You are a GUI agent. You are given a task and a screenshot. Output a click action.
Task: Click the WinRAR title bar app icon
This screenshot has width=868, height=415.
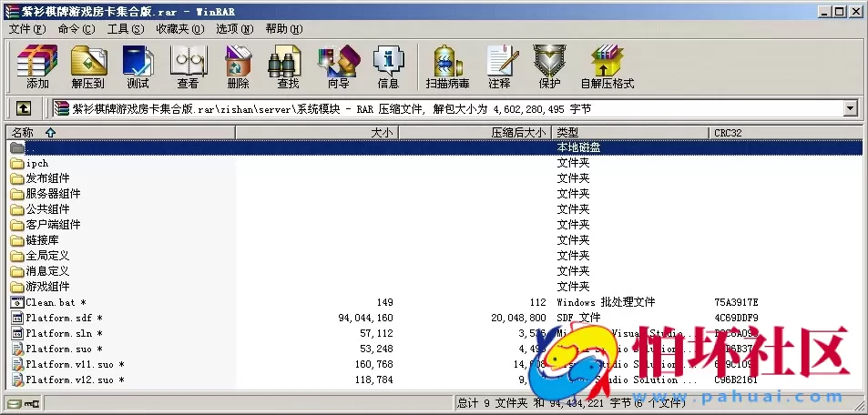[x=11, y=11]
